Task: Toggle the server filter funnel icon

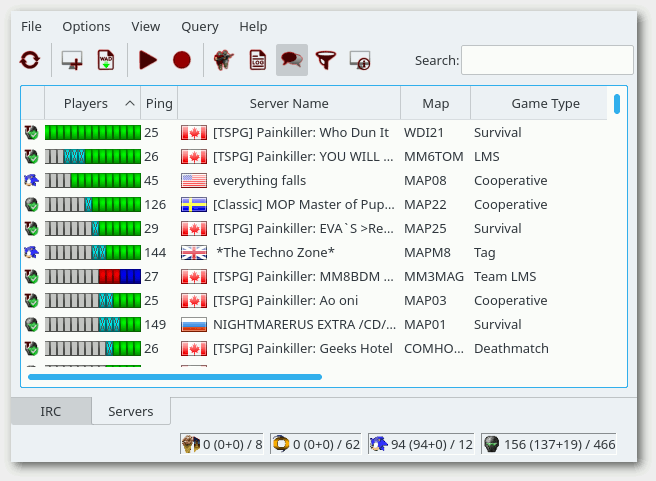Action: (x=326, y=60)
